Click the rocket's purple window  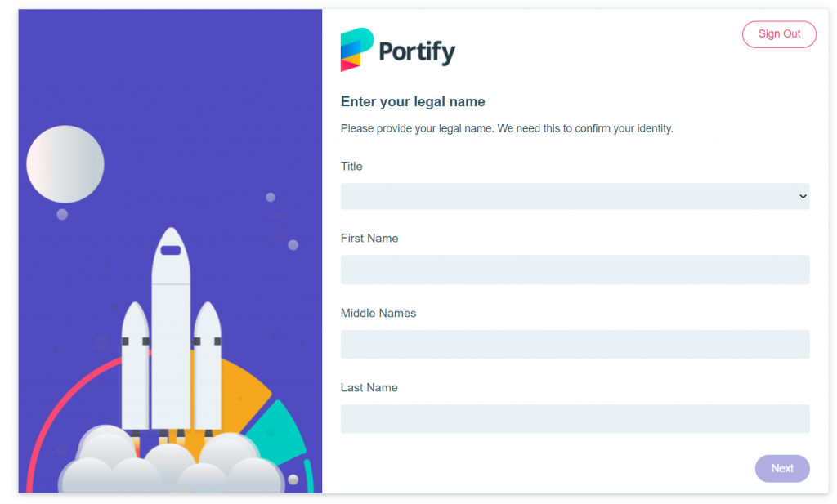tap(171, 250)
